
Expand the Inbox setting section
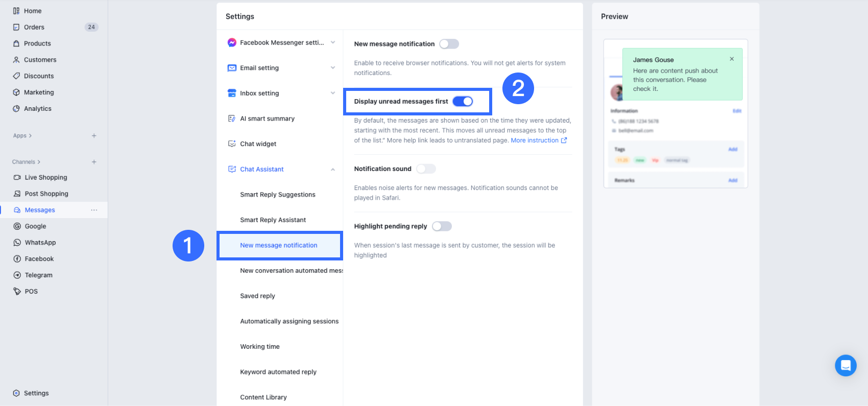click(x=333, y=93)
